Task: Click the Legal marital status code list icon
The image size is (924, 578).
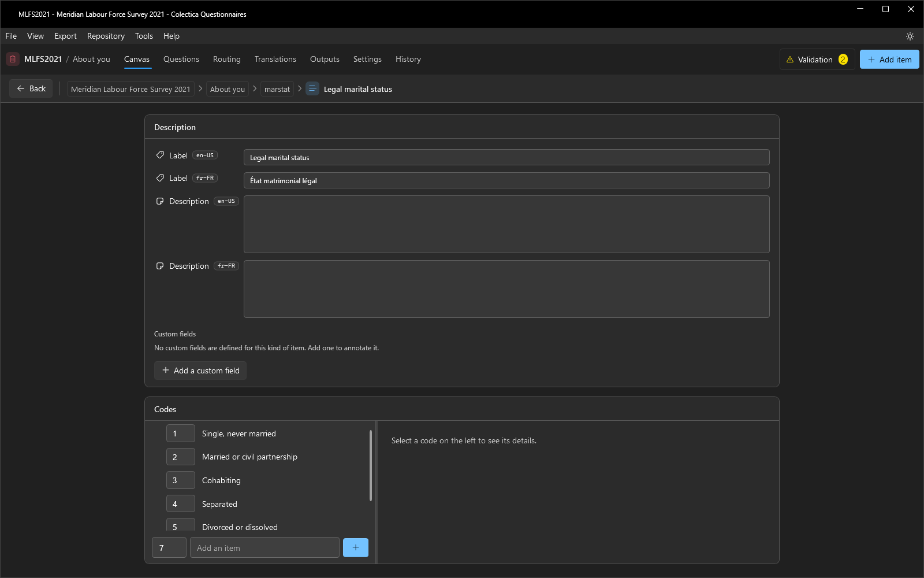Action: coord(312,88)
